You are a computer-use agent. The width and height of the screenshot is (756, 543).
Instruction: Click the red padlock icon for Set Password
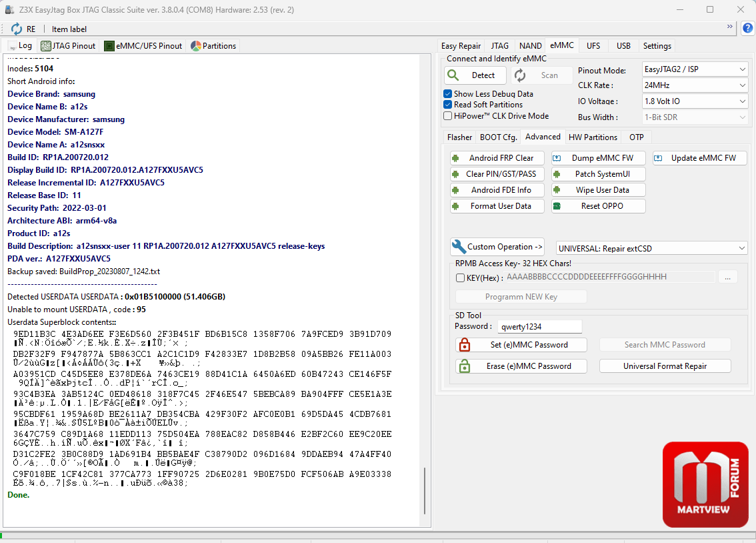(x=464, y=345)
